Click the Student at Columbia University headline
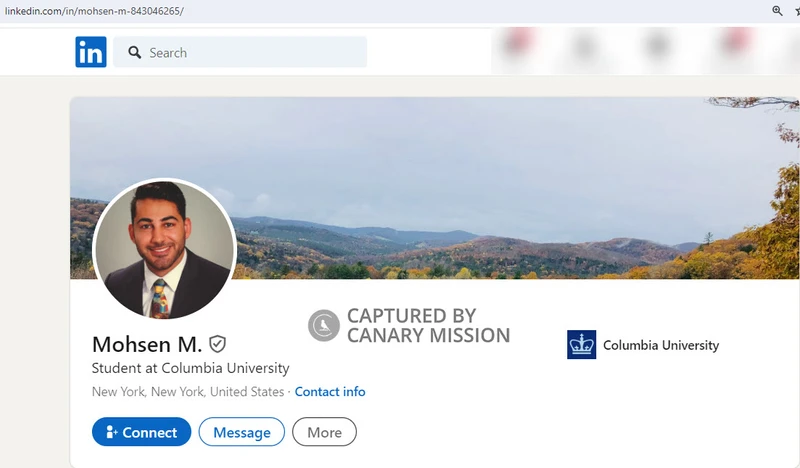Screen dimensions: 800x468 click(x=190, y=368)
